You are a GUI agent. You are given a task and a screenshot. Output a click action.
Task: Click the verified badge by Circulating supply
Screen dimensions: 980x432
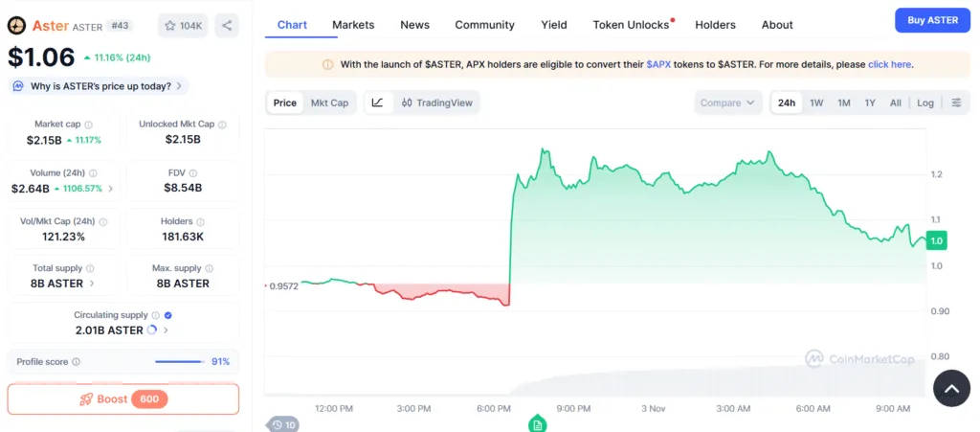(x=167, y=315)
